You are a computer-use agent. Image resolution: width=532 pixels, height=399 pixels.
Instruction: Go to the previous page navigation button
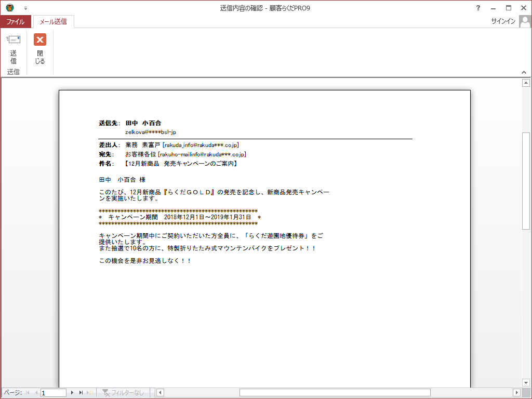36,393
